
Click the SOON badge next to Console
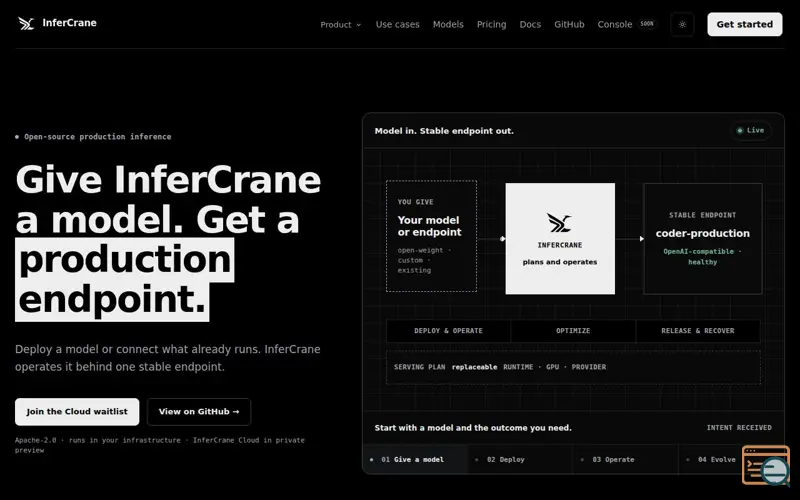coord(647,24)
